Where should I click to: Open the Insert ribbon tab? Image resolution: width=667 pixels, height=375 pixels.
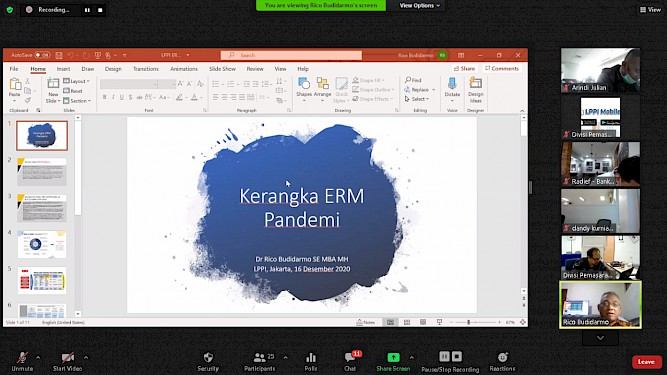[63, 69]
